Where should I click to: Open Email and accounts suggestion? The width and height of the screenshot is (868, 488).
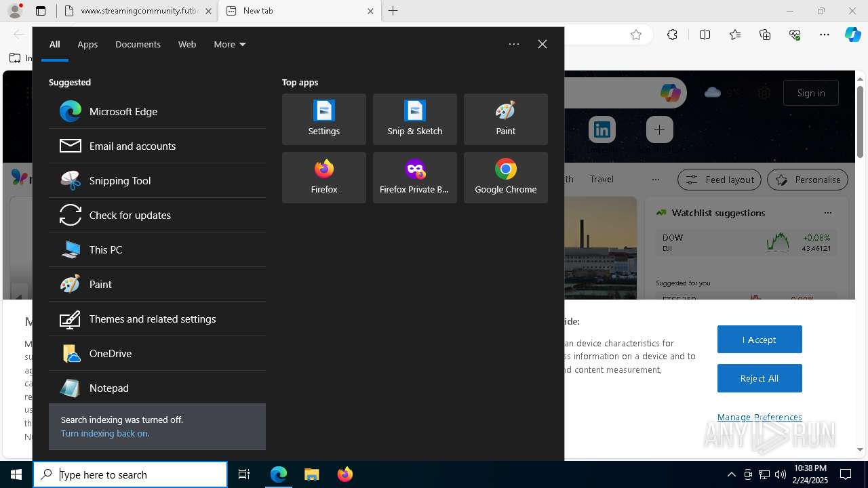click(x=157, y=146)
